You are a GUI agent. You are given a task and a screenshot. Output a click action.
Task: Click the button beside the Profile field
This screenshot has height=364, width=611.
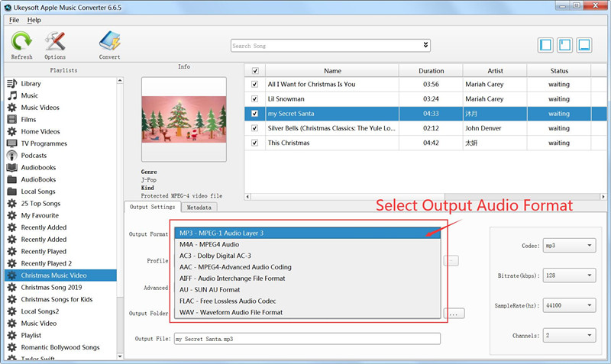coord(451,260)
